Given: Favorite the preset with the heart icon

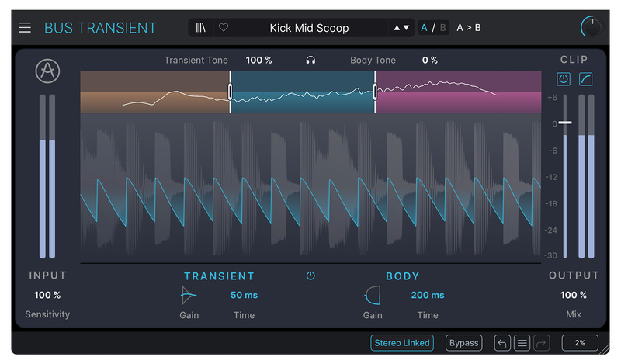Looking at the screenshot, I should click(x=224, y=28).
